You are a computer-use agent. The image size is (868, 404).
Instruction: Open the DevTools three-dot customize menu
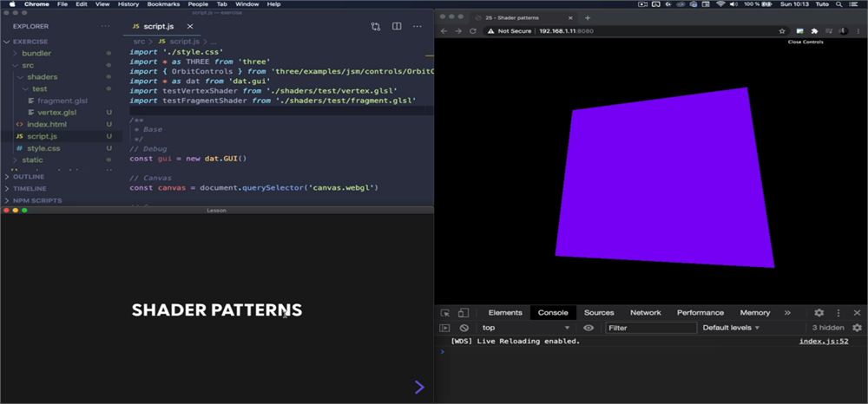pyautogui.click(x=838, y=313)
